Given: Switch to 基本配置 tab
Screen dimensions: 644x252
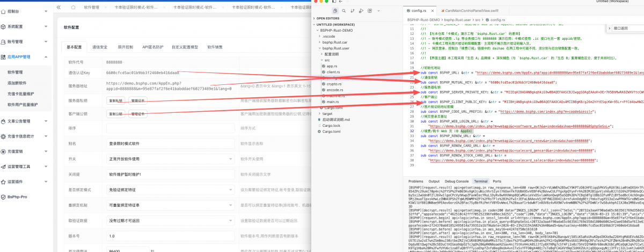Looking at the screenshot, I should 74,47.
